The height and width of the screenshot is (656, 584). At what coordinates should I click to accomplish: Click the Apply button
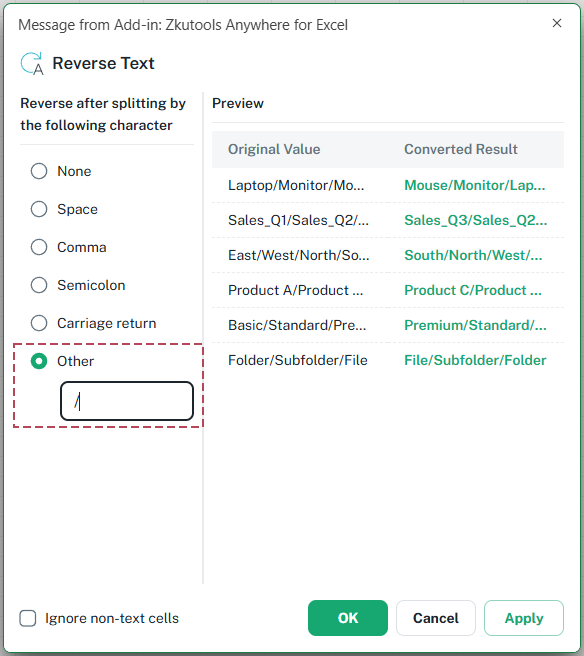pyautogui.click(x=524, y=618)
